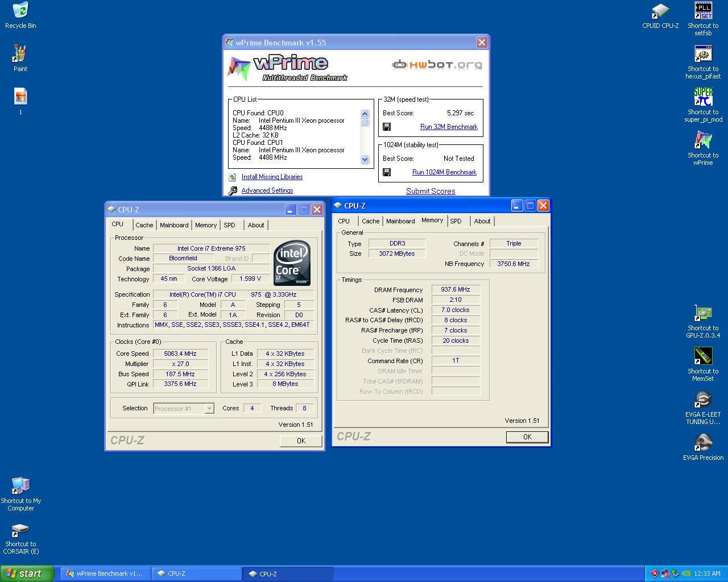This screenshot has width=728, height=582.
Task: Switch to Cache tab in left CPU-Z window
Action: [144, 225]
